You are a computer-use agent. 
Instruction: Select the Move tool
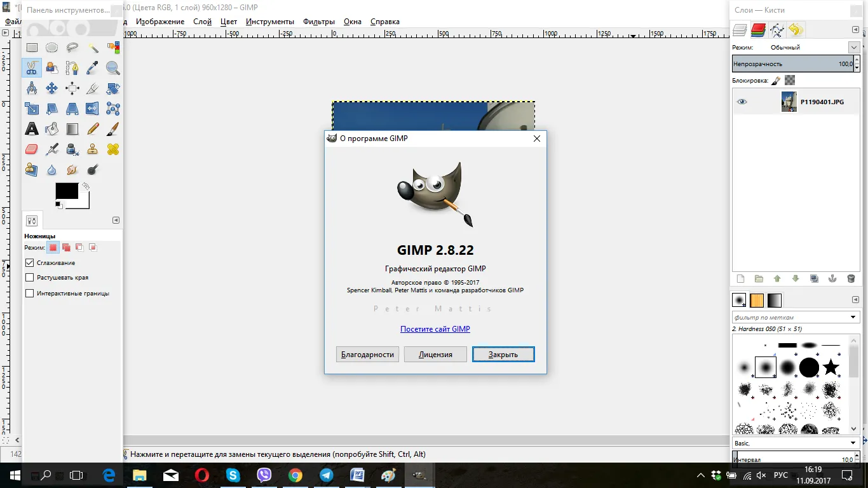pyautogui.click(x=52, y=88)
